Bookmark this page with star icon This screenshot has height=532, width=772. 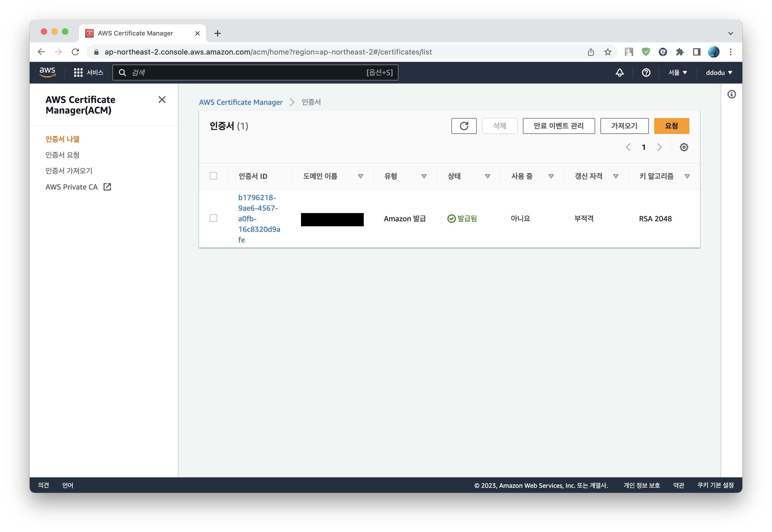(608, 52)
